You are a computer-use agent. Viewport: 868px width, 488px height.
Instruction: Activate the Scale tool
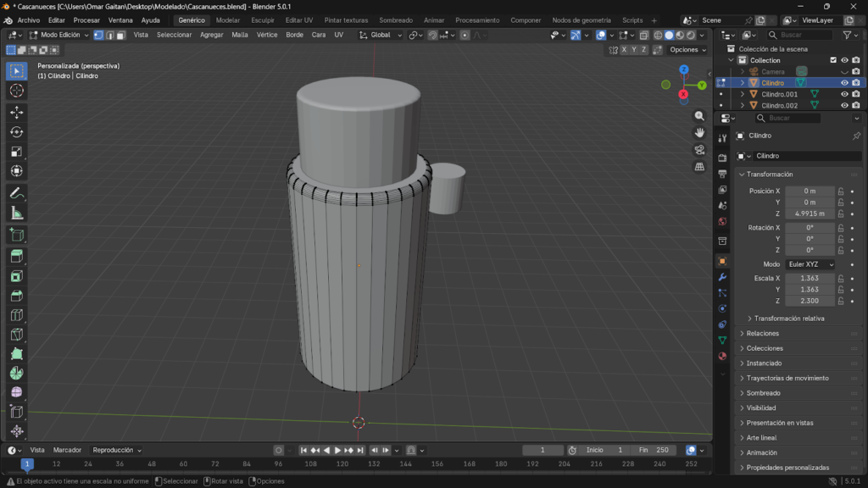coord(17,152)
